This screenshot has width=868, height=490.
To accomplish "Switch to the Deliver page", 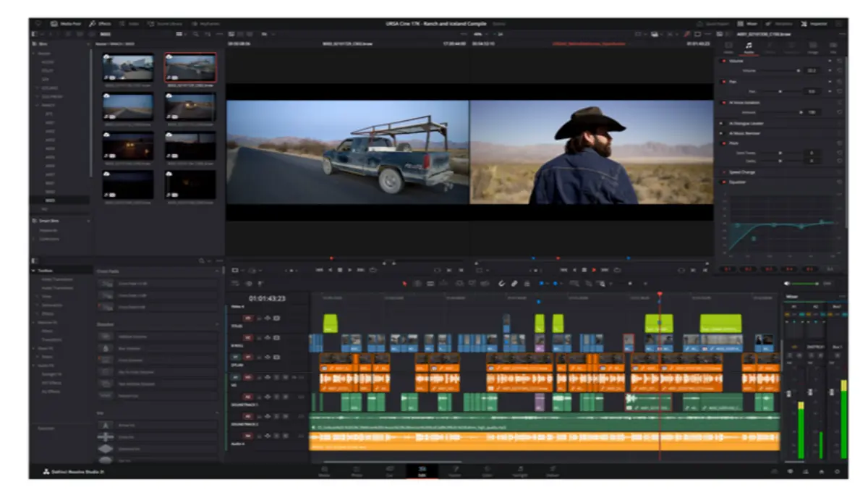I will tap(553, 470).
